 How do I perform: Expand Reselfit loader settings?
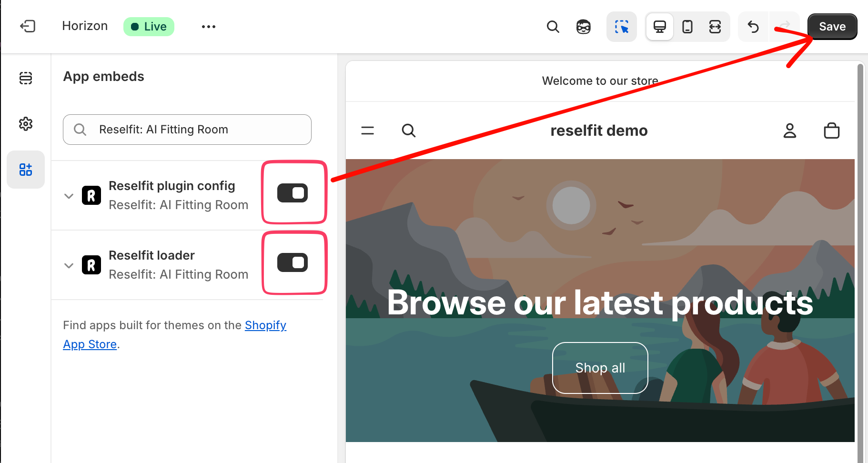coord(69,265)
